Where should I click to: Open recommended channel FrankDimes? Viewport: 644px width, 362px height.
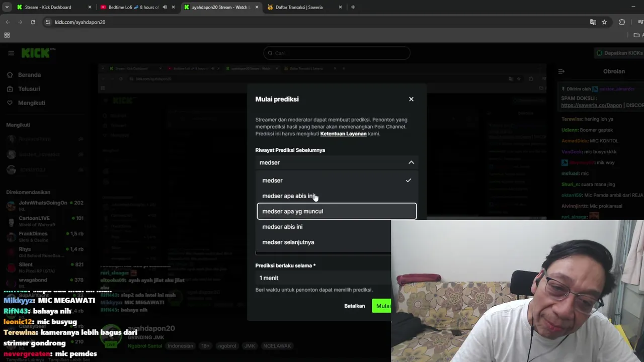point(44,237)
